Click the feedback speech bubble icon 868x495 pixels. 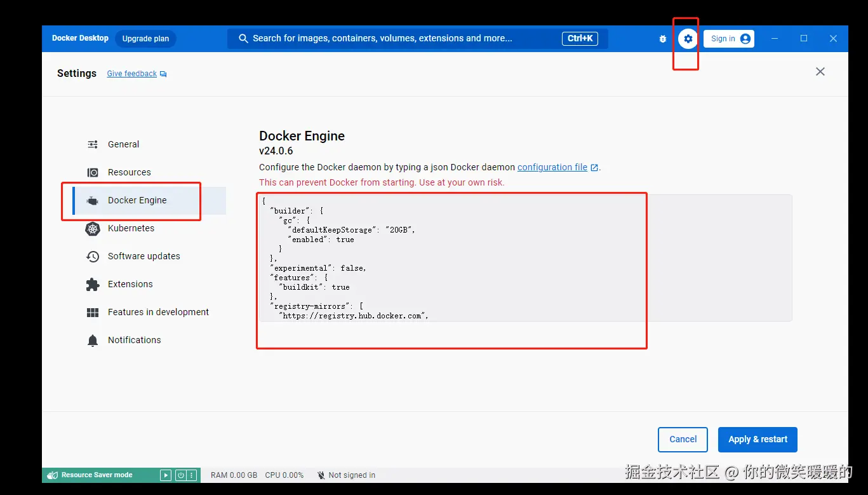coord(163,74)
